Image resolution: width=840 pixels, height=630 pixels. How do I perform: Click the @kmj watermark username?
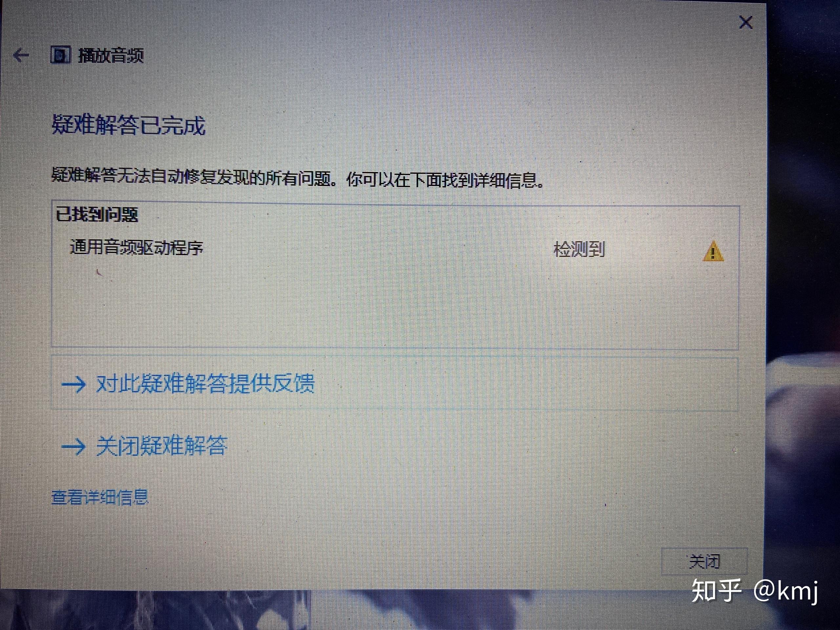[785, 591]
